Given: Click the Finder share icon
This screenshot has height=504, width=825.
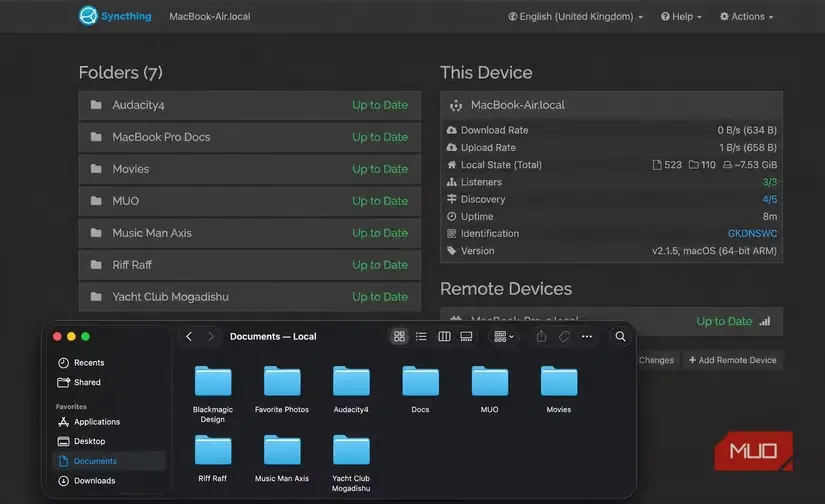Looking at the screenshot, I should (x=541, y=336).
